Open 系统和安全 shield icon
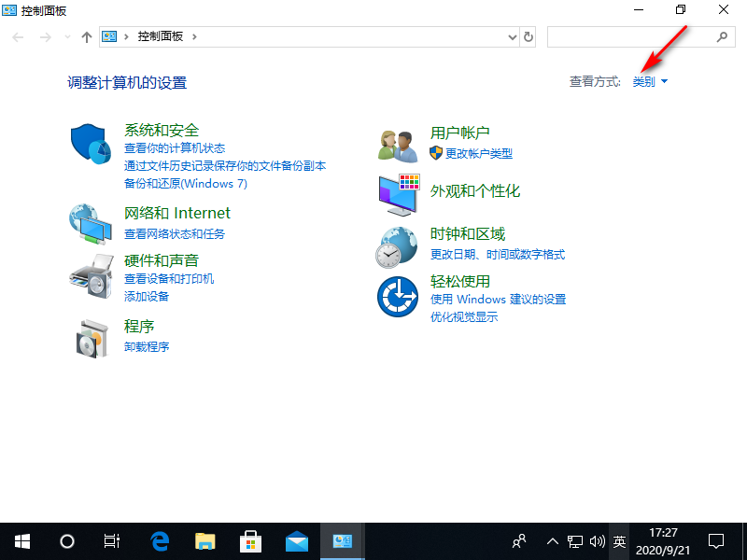The width and height of the screenshot is (747, 560). coord(90,145)
